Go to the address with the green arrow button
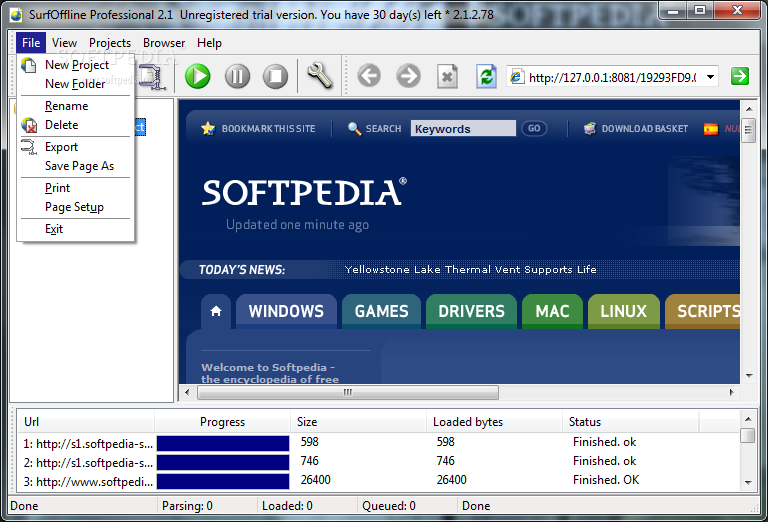The width and height of the screenshot is (768, 522). (x=740, y=76)
